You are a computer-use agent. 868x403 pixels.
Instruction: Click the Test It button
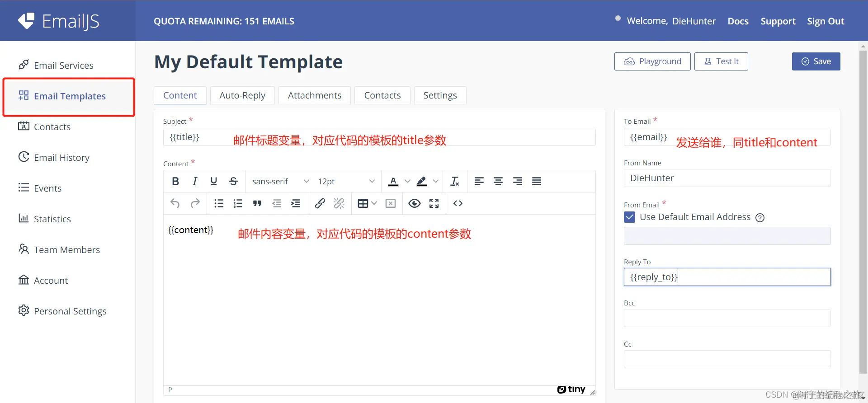[721, 61]
